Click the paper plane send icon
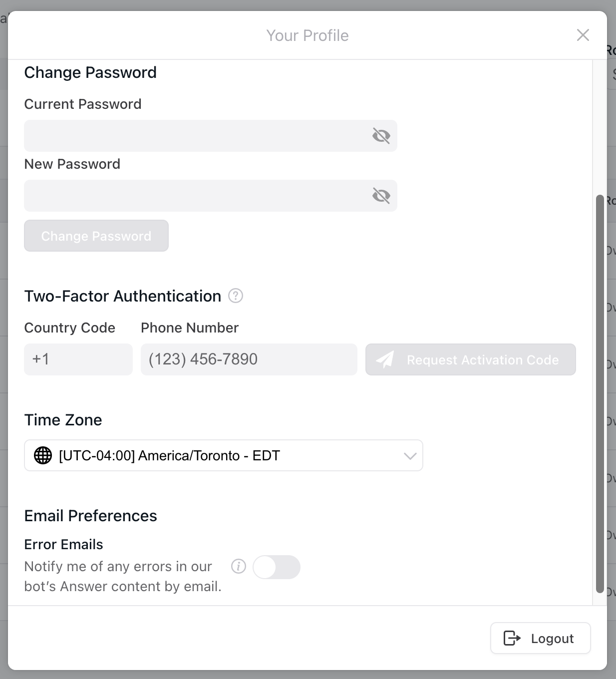The height and width of the screenshot is (679, 616). click(386, 359)
